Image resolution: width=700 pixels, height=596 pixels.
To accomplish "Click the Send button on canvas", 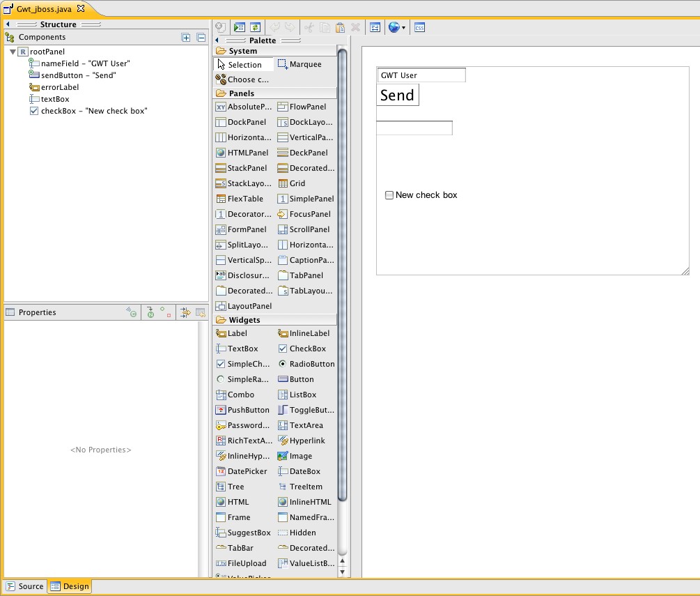I will [x=398, y=95].
